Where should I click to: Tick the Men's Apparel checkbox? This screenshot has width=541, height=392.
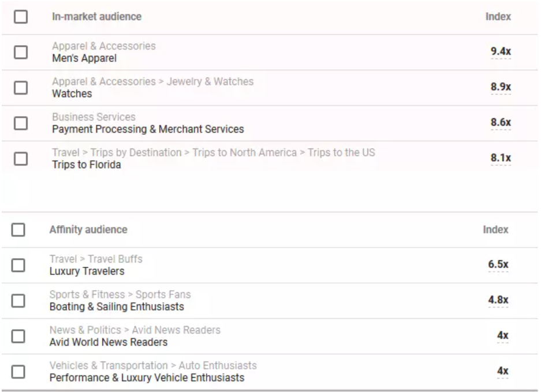click(x=21, y=53)
